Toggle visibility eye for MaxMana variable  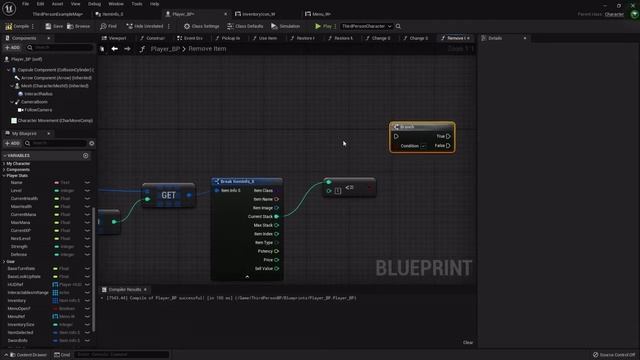click(x=87, y=222)
